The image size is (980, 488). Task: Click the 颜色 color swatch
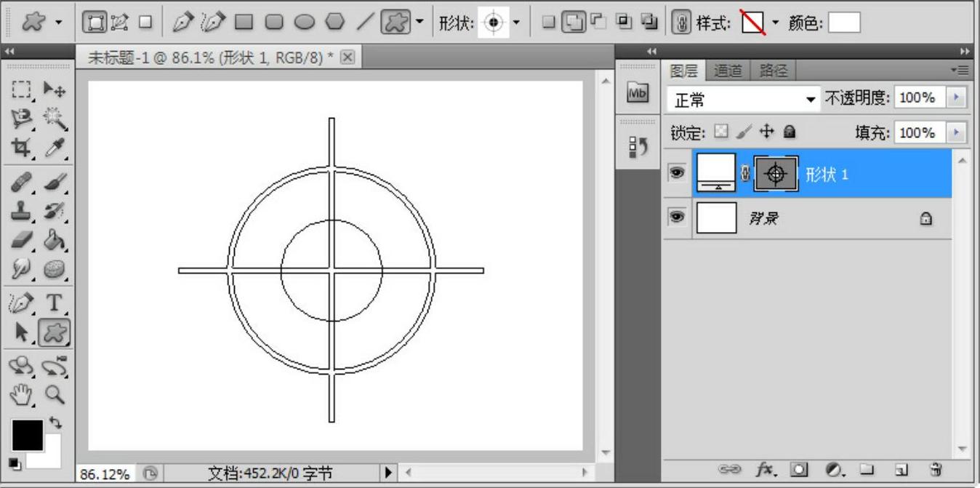(x=844, y=23)
